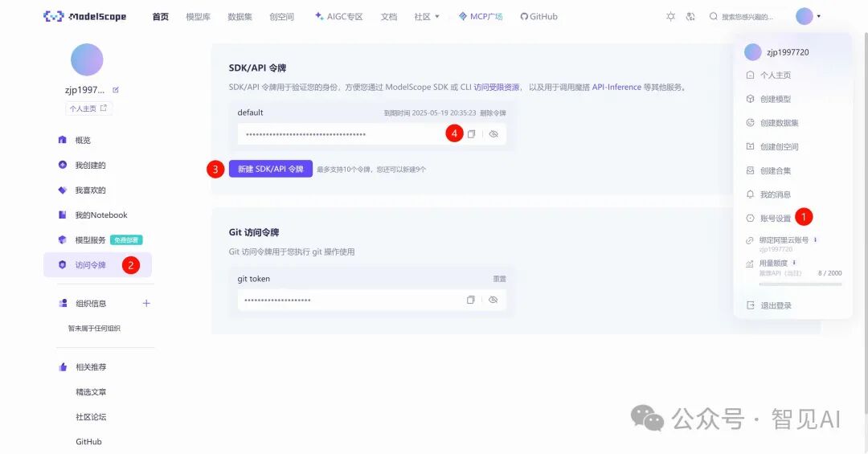Toggle the light/dark theme sun icon
Screen dimensions: 868x454
[x=670, y=17]
